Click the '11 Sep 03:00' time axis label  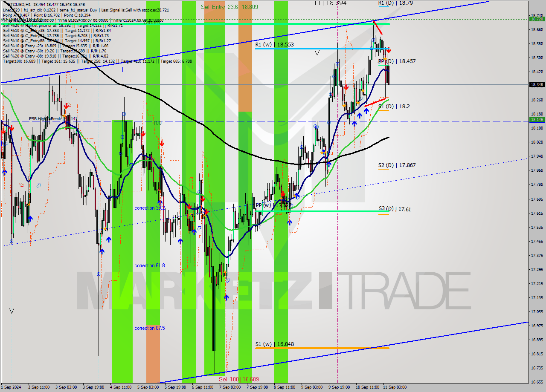(395, 387)
